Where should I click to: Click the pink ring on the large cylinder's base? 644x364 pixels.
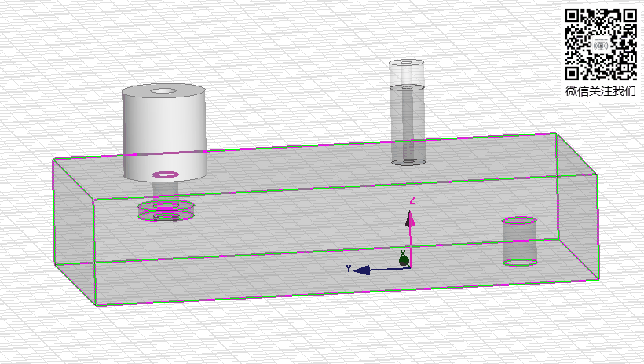coord(165,175)
